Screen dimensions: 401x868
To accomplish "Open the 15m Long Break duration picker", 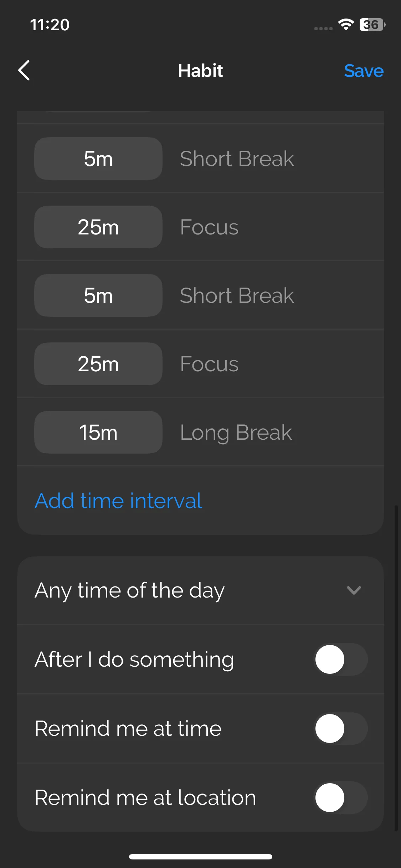I will click(x=98, y=432).
